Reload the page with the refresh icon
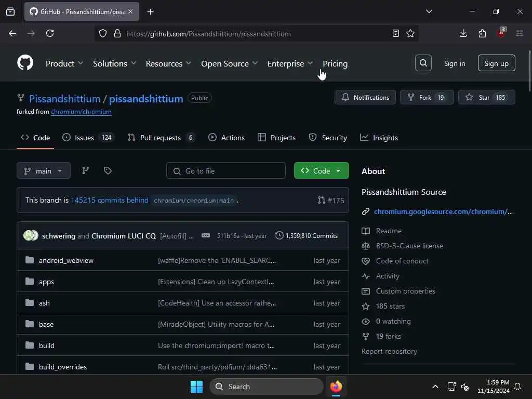 click(x=50, y=34)
